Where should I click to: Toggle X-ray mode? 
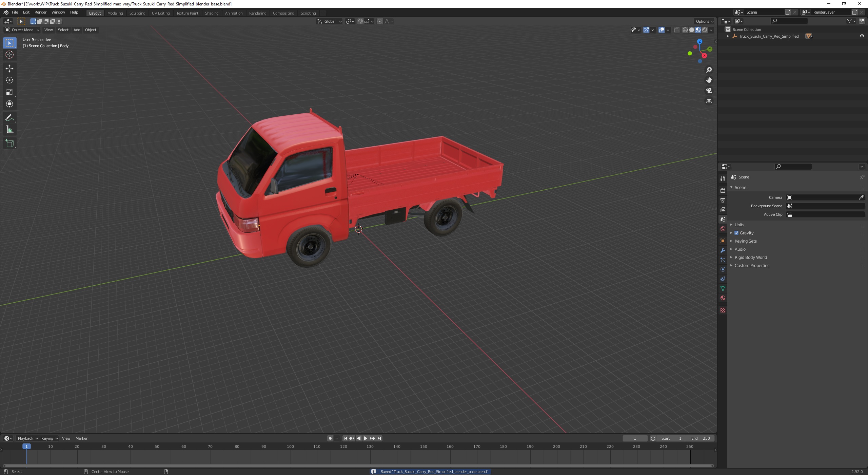pos(676,30)
